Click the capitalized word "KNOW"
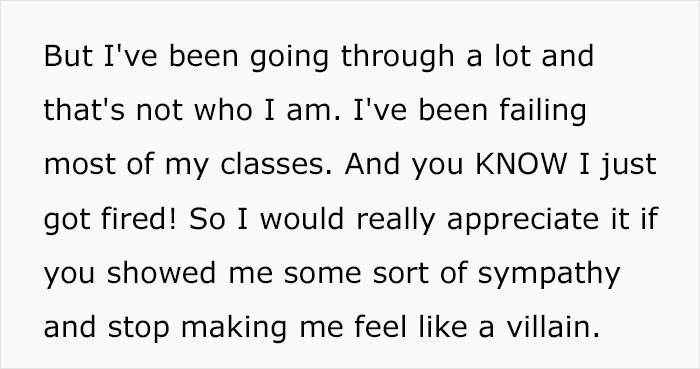Viewport: 700px width, 369px height. click(x=521, y=164)
